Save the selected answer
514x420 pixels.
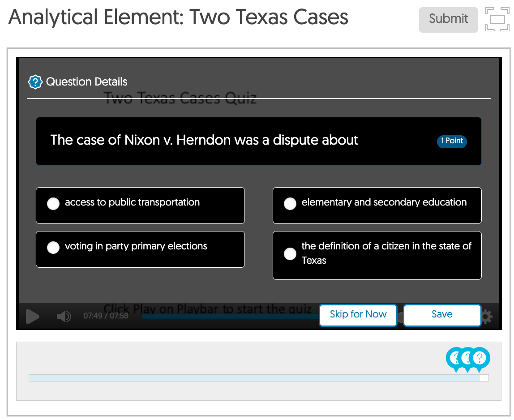pos(442,315)
